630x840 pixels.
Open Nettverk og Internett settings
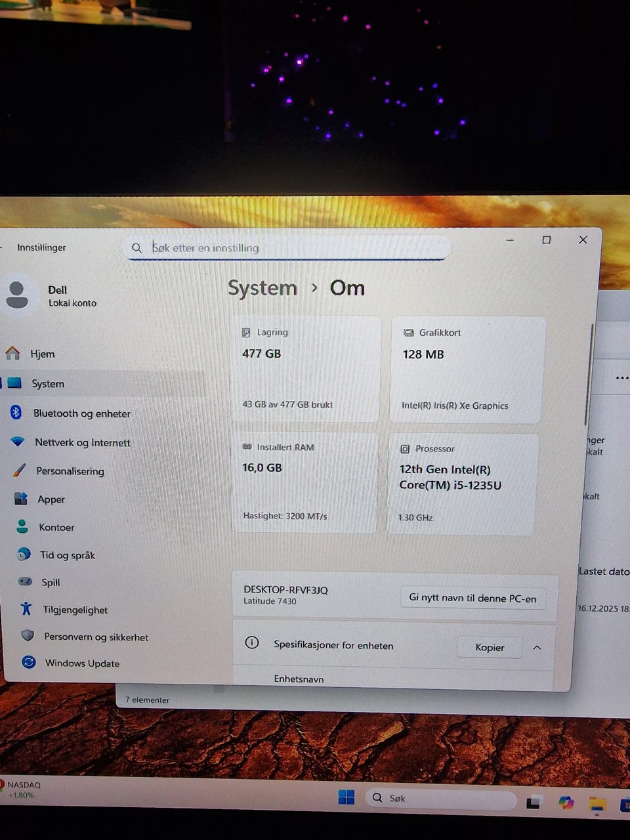pos(83,442)
